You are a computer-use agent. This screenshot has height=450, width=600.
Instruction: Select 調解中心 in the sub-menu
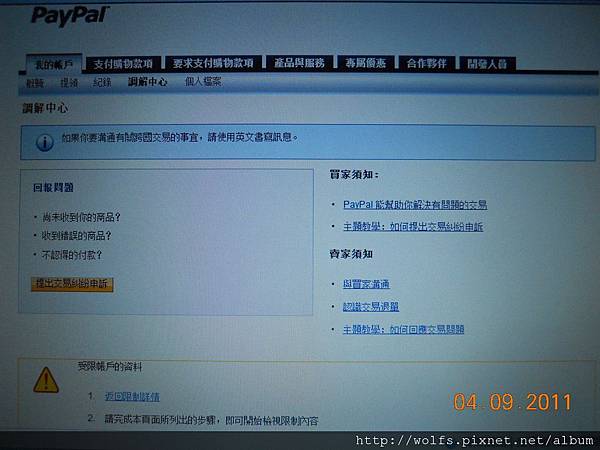pos(147,82)
